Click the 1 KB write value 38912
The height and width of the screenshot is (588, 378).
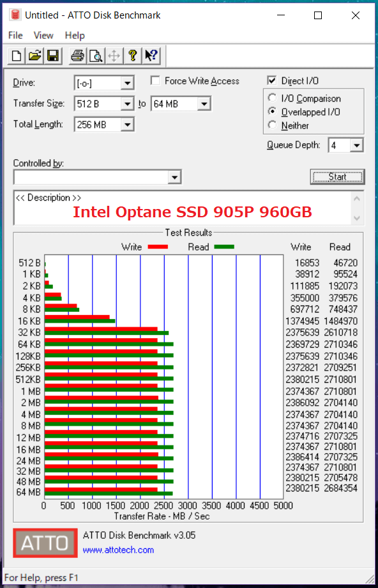pyautogui.click(x=307, y=274)
